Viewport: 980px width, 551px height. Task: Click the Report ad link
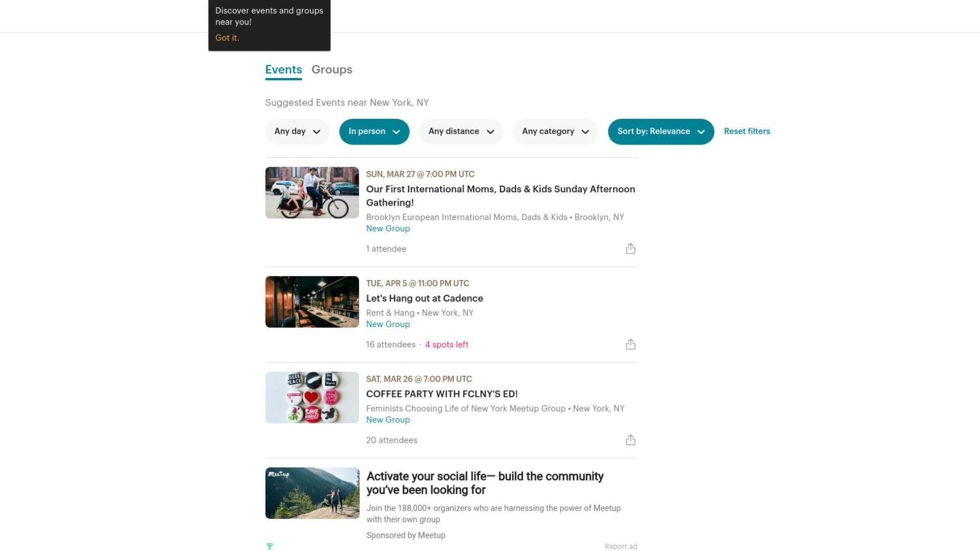[x=621, y=546]
